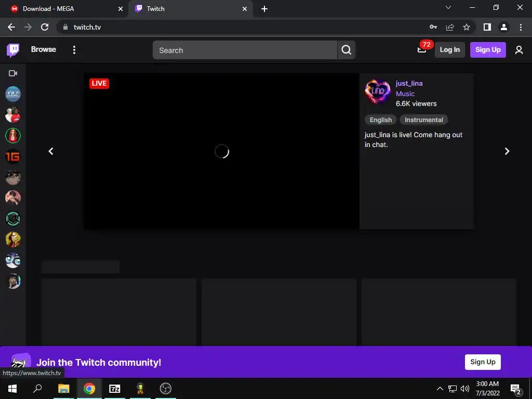Focus the Twitch Search field
The image size is (532, 399).
click(x=245, y=50)
